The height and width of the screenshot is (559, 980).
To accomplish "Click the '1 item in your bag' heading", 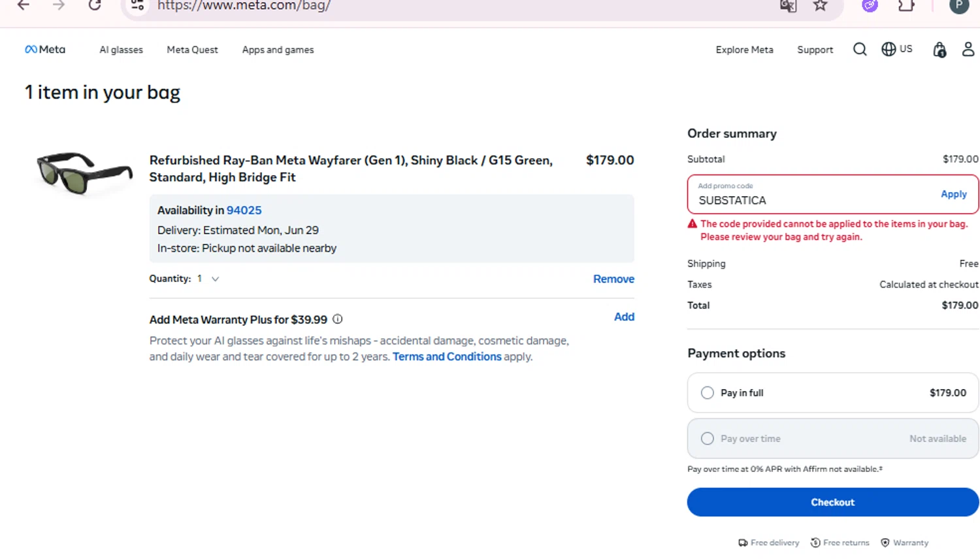I will click(103, 92).
